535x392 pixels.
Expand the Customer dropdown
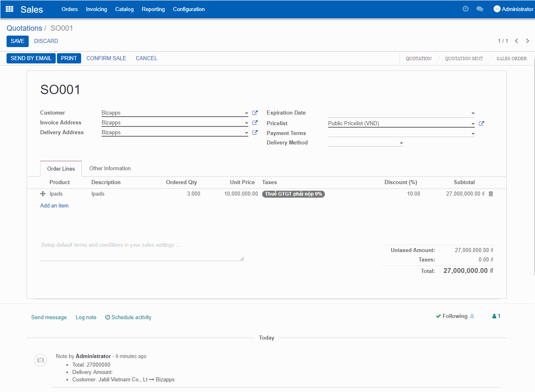click(x=246, y=113)
